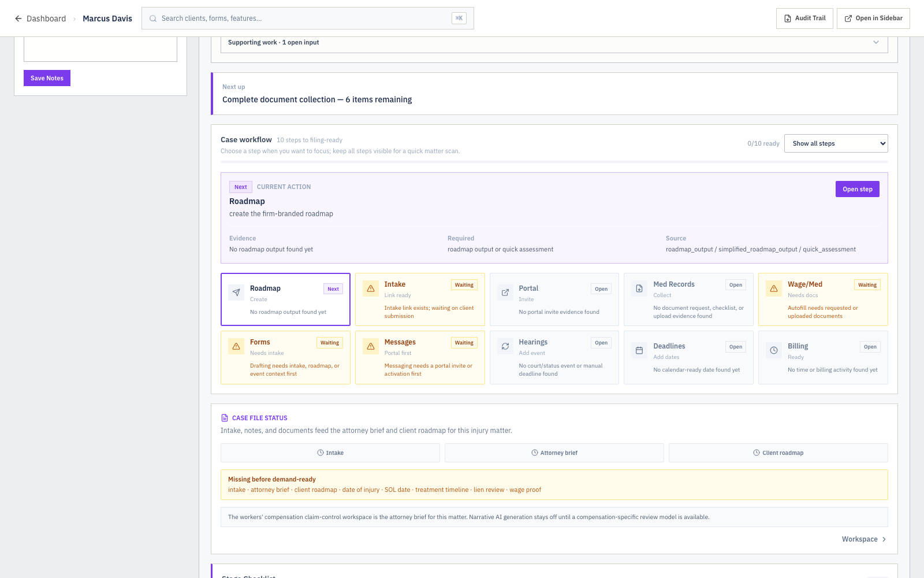Select the Wage/Med step card
The image size is (924, 578).
point(823,299)
